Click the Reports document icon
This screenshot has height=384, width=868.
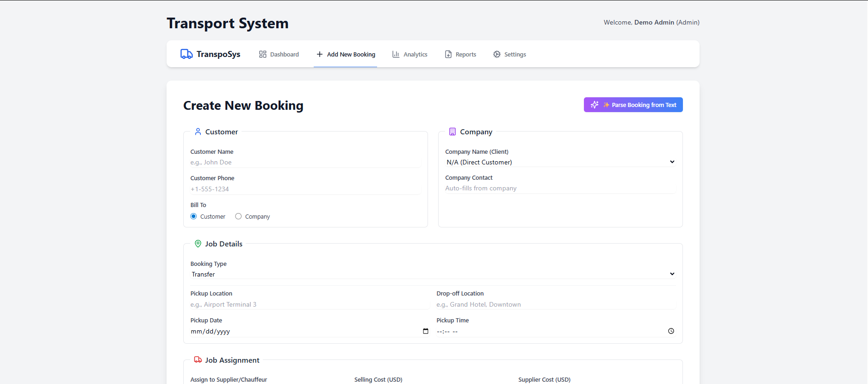(448, 54)
